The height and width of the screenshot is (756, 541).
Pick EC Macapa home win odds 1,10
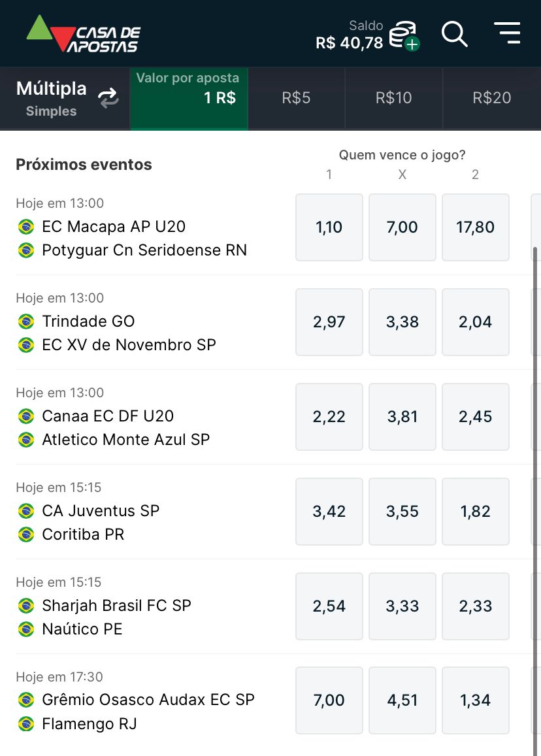pos(329,227)
